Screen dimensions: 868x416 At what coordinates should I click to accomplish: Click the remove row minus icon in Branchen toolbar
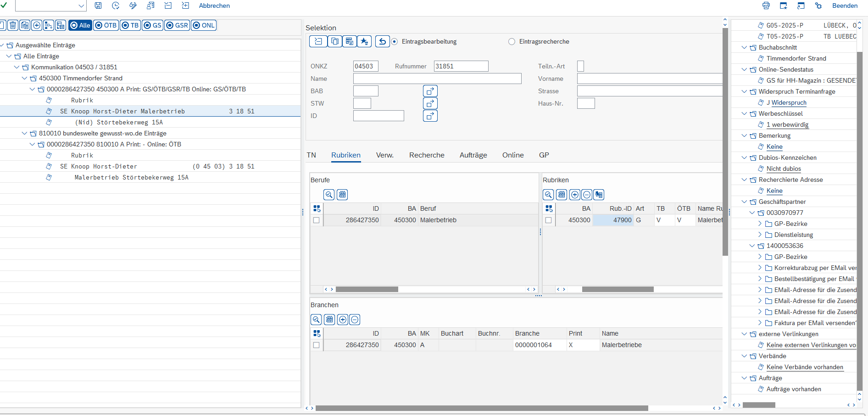point(355,320)
